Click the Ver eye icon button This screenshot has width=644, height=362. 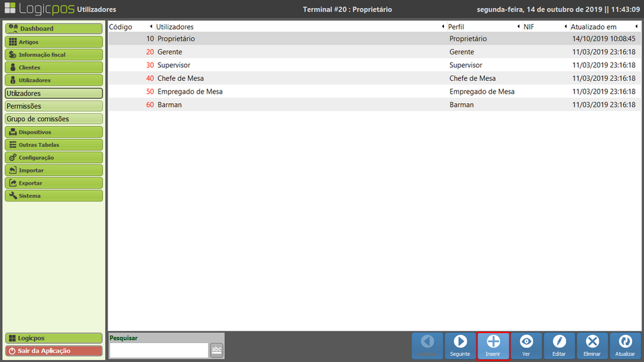click(526, 345)
